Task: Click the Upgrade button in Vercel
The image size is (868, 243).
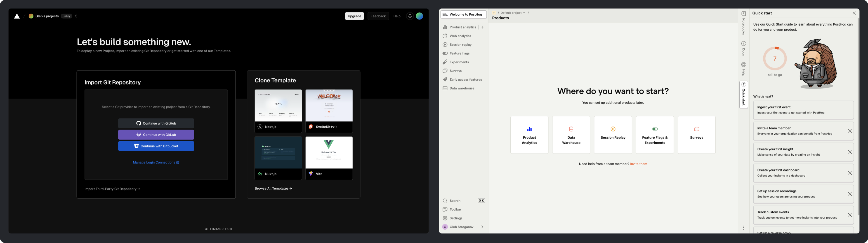Action: pos(354,16)
